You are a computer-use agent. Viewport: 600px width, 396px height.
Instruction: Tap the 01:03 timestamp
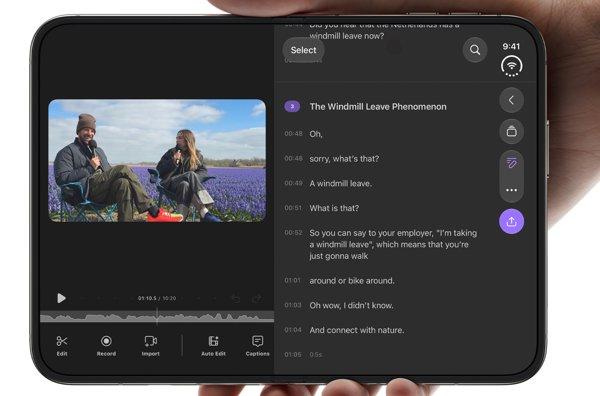pos(293,305)
